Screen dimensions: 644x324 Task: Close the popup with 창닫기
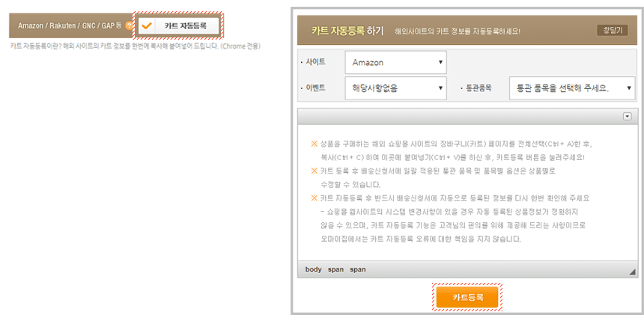[611, 31]
